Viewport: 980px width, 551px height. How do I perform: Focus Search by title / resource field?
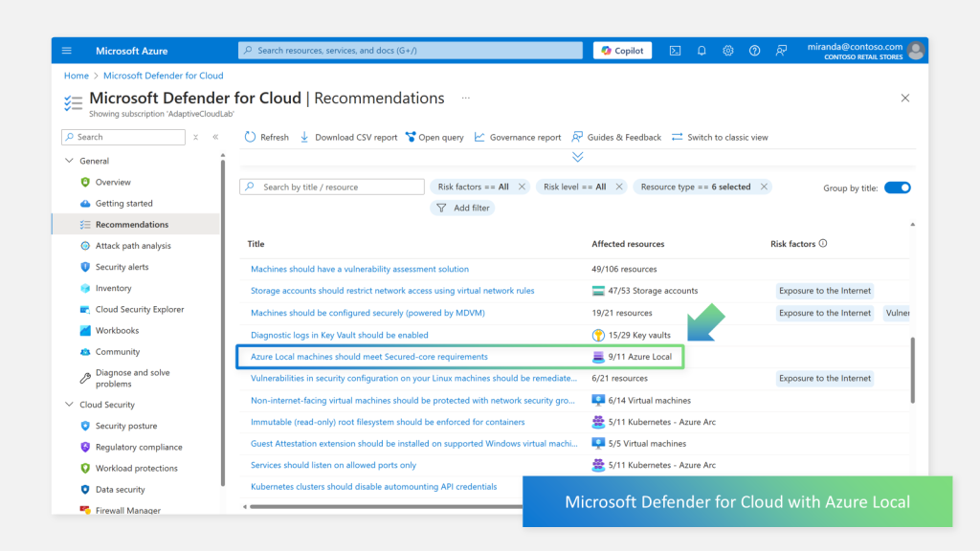332,187
